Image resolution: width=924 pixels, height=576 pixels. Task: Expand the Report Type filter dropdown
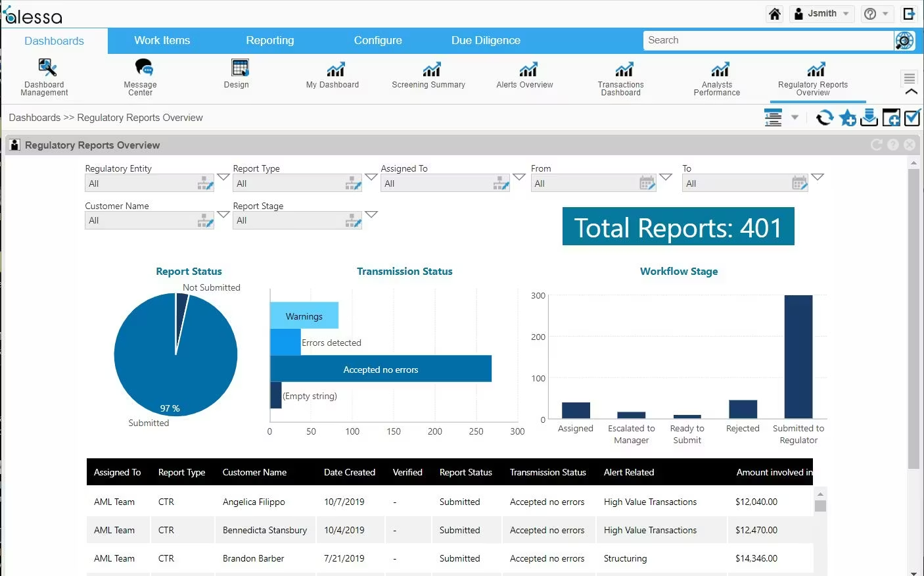(x=371, y=176)
